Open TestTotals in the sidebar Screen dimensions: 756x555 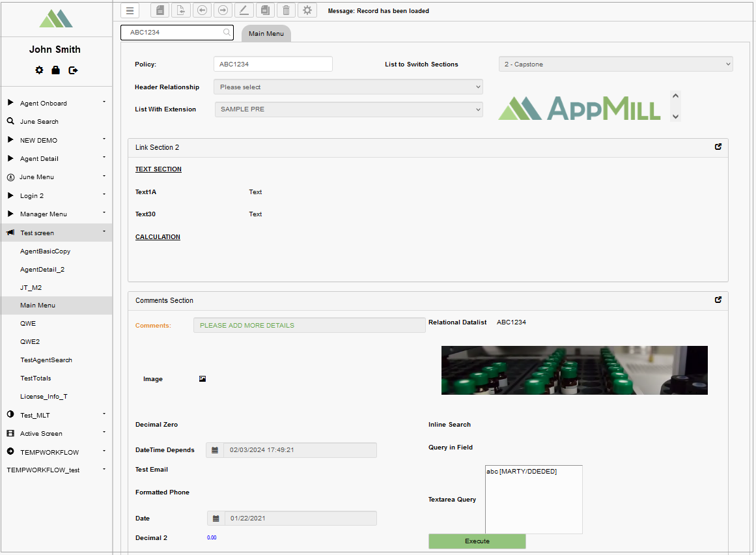[36, 378]
